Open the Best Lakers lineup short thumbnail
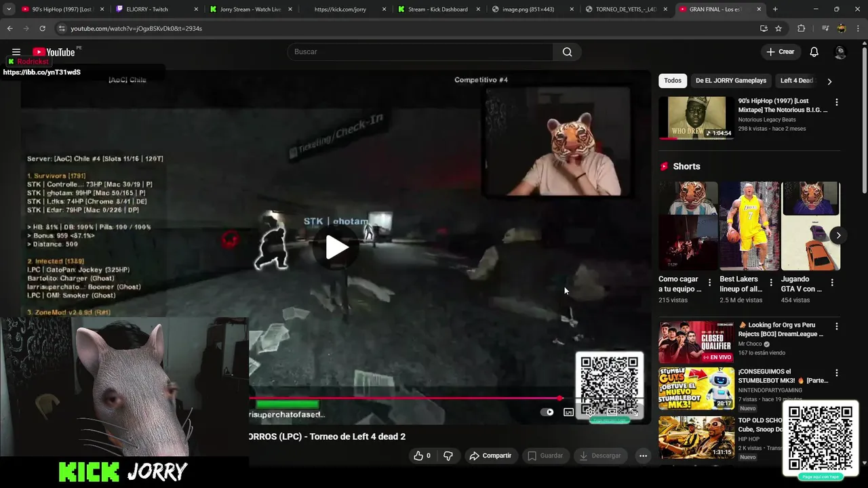 pos(749,226)
